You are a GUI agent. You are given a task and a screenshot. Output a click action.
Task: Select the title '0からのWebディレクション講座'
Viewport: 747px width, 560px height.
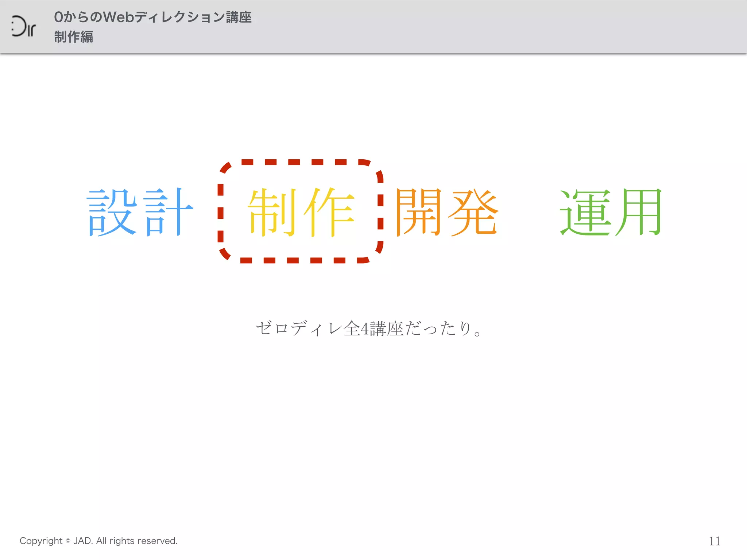point(153,17)
